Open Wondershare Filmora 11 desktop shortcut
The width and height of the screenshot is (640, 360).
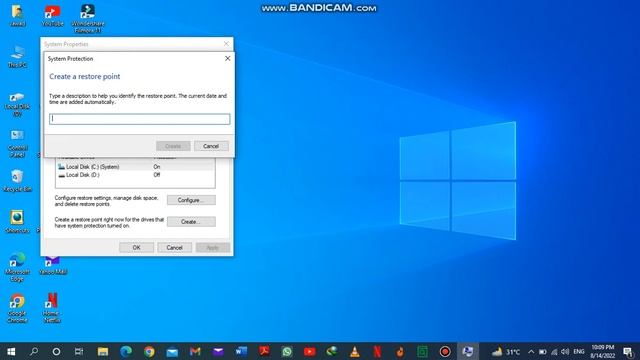[x=88, y=18]
